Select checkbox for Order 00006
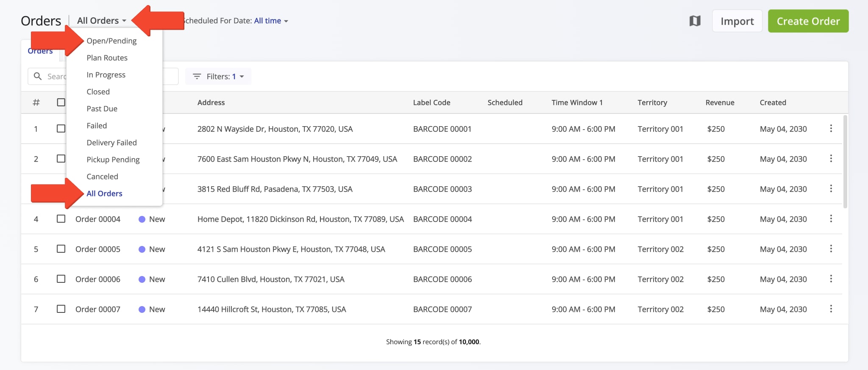This screenshot has height=370, width=868. pos(61,279)
